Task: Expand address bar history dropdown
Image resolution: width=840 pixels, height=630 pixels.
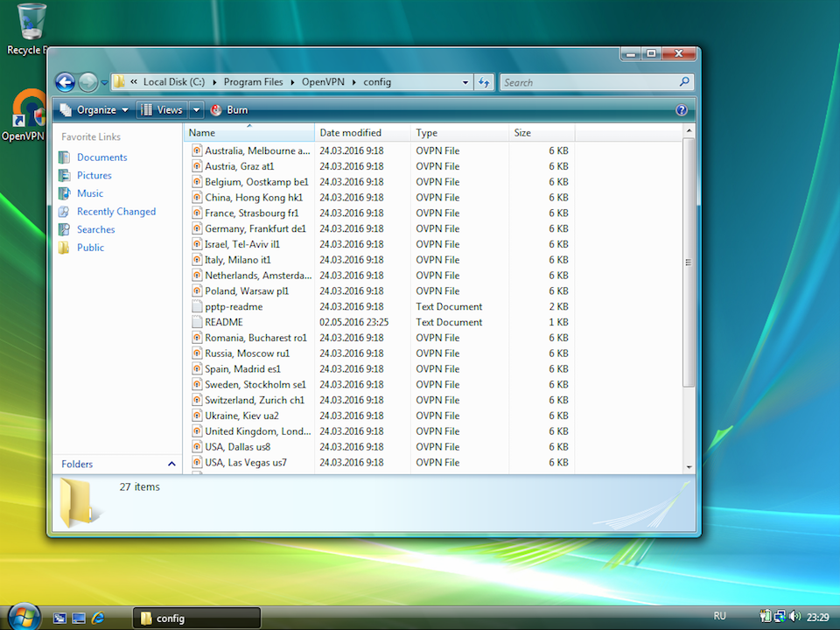Action: (465, 82)
